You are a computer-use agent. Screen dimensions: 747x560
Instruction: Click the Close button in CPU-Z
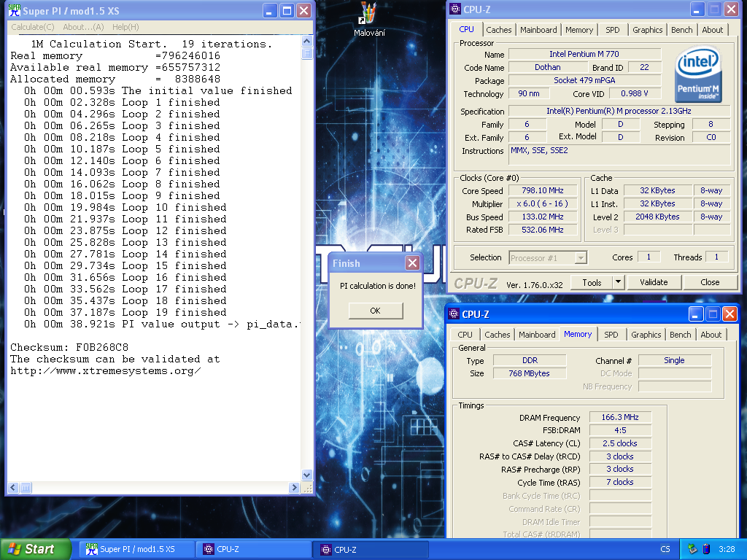[709, 282]
